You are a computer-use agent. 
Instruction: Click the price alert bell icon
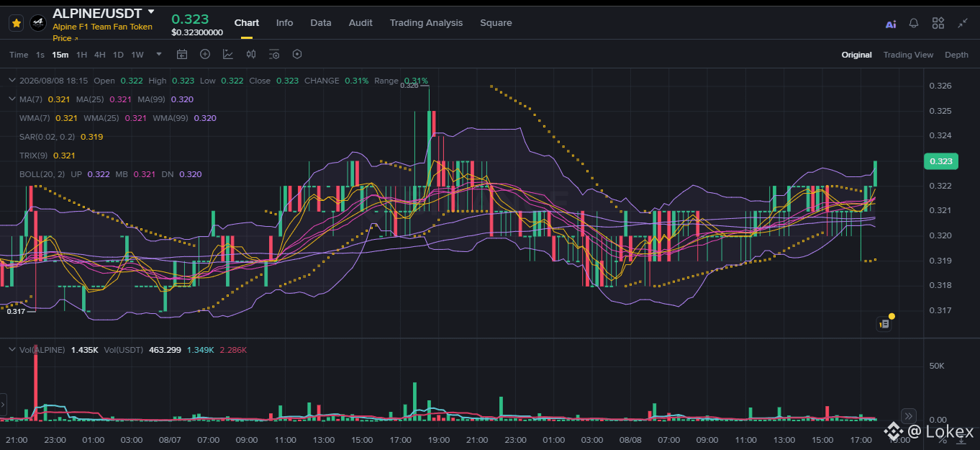pos(914,23)
